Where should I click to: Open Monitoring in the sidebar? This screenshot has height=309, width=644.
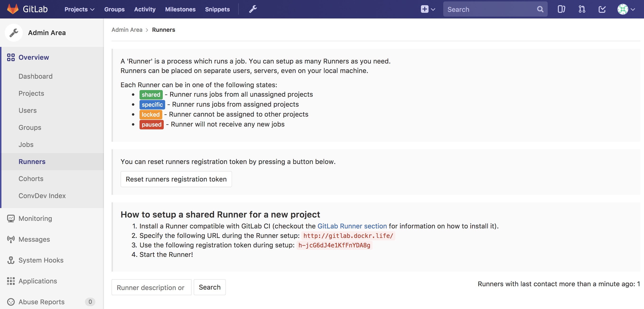pyautogui.click(x=35, y=218)
